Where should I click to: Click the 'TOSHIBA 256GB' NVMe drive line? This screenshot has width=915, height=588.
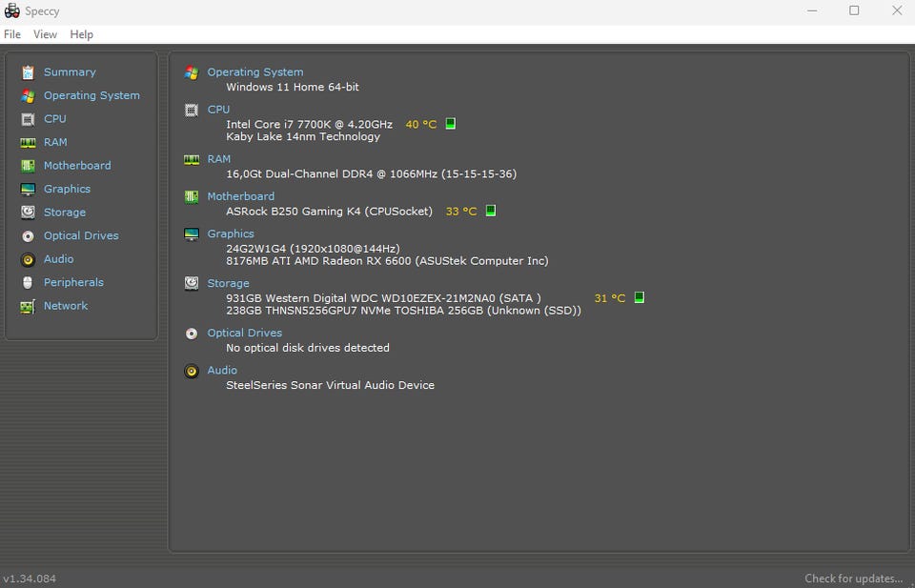404,311
